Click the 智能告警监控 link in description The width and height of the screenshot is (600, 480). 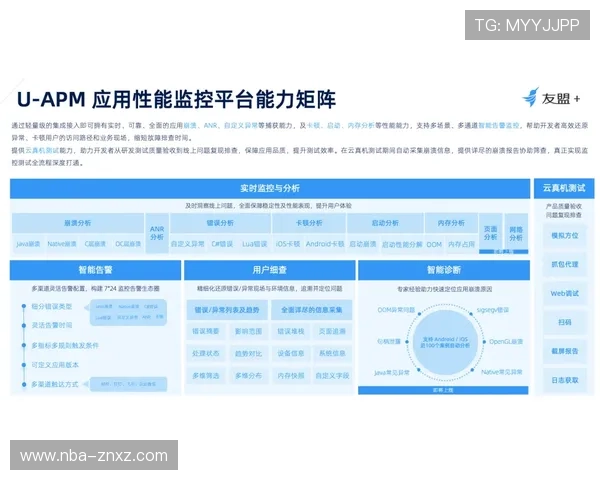point(499,126)
